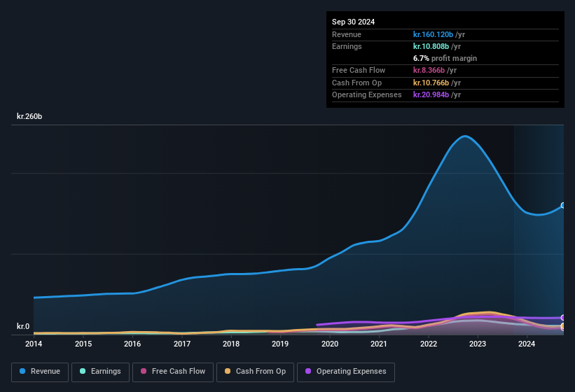Image resolution: width=575 pixels, height=392 pixels.
Task: Click the kr.160.120b revenue value
Action: point(433,34)
